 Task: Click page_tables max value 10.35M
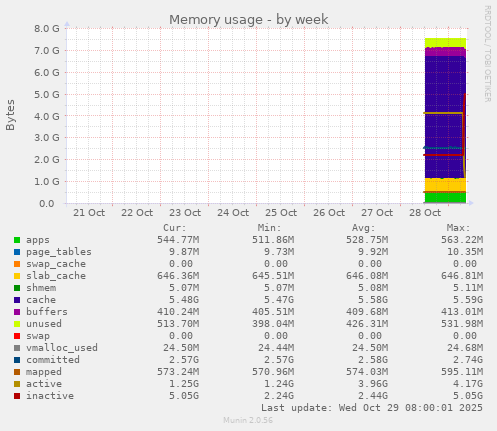coord(465,252)
